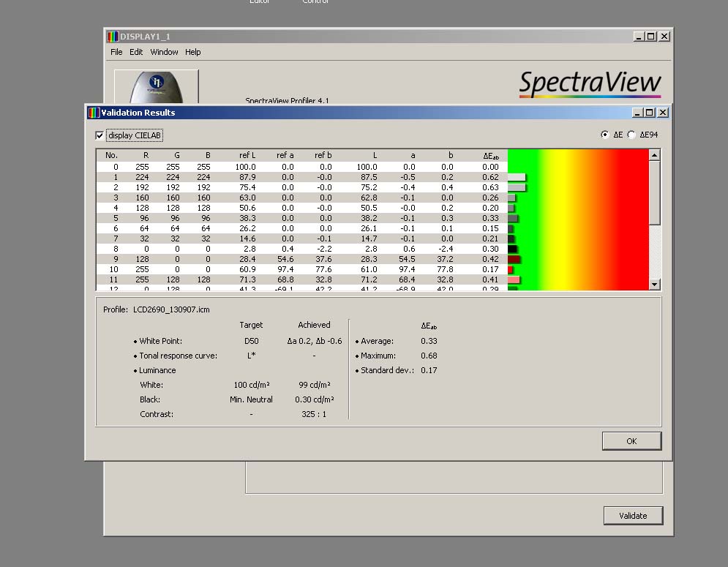Click the dark red ΔE bar for row 9

[x=514, y=259]
